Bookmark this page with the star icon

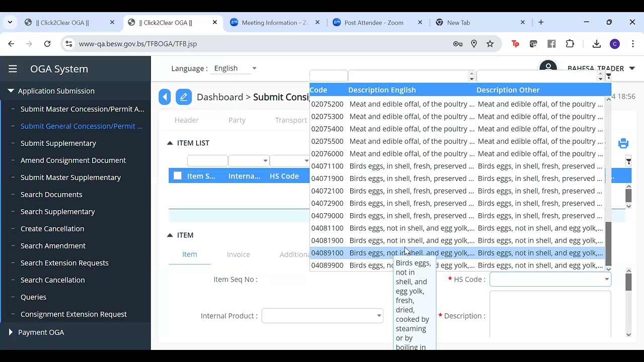point(490,44)
